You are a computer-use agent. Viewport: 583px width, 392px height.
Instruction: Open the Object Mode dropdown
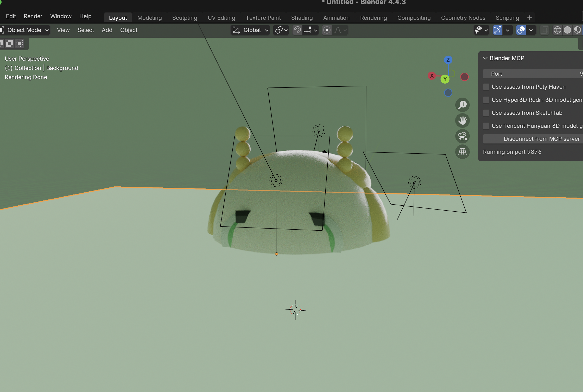pyautogui.click(x=25, y=30)
